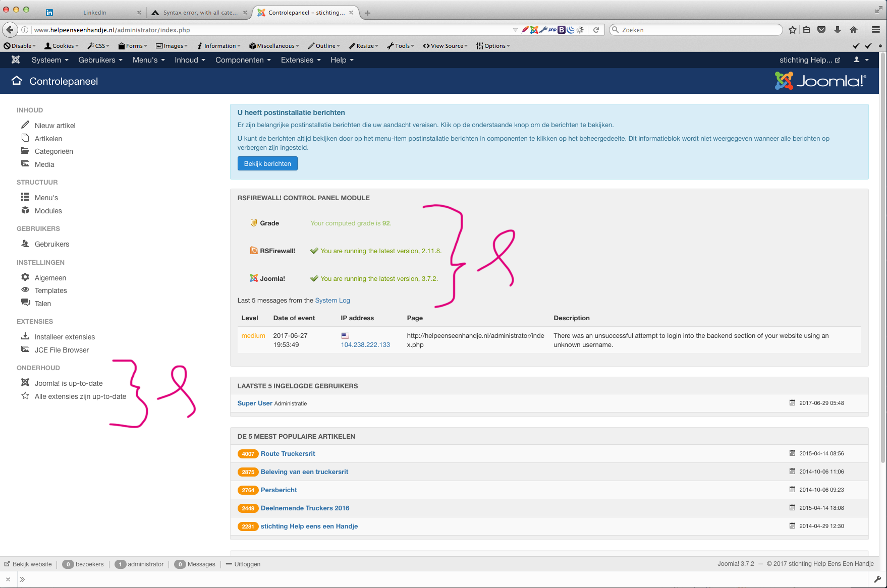Click the browser address bar URL
887x588 pixels.
(x=112, y=30)
